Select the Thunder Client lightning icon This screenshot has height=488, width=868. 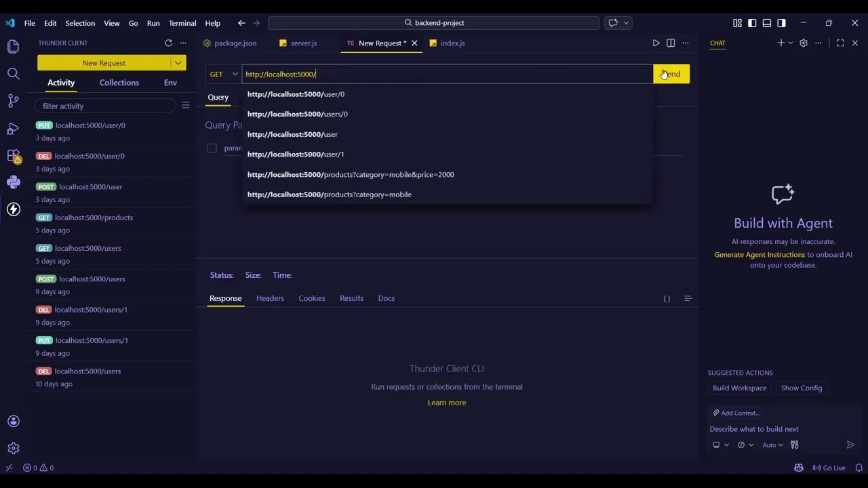point(13,209)
